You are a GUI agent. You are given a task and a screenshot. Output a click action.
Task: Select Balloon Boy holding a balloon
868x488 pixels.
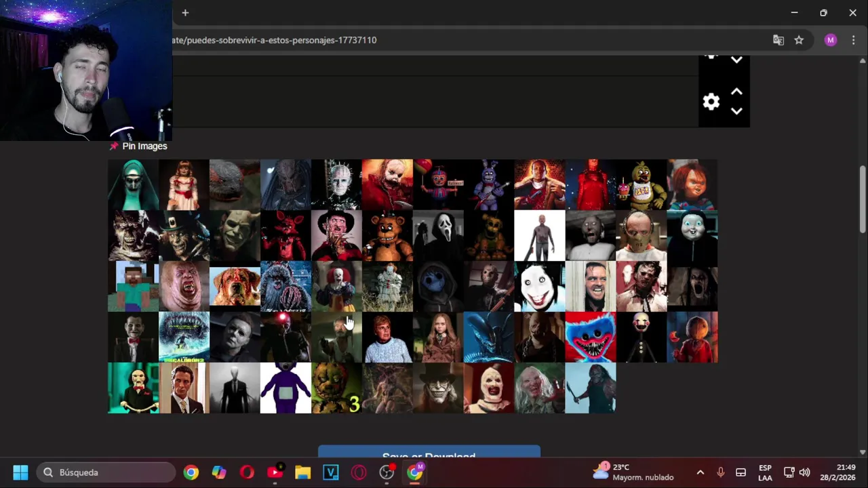tap(438, 184)
